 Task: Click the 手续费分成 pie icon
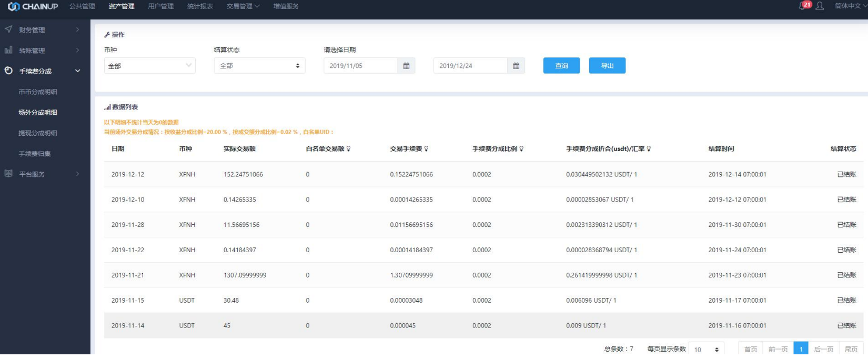8,71
